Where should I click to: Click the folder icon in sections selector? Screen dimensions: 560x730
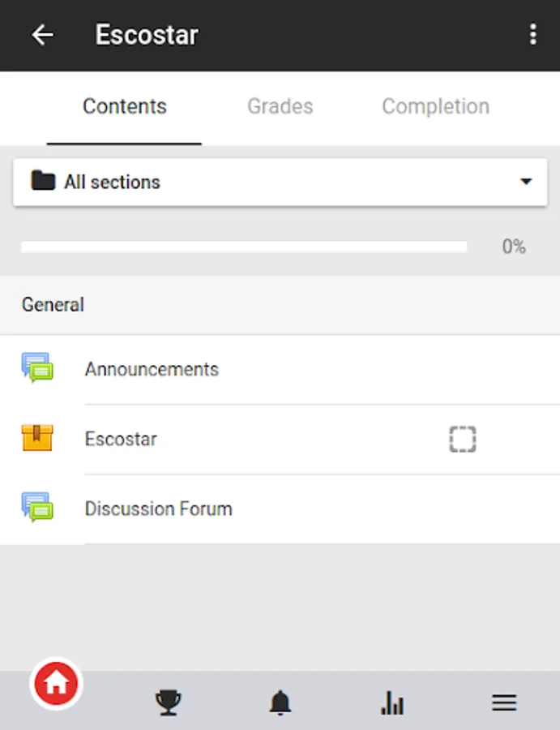(x=42, y=181)
